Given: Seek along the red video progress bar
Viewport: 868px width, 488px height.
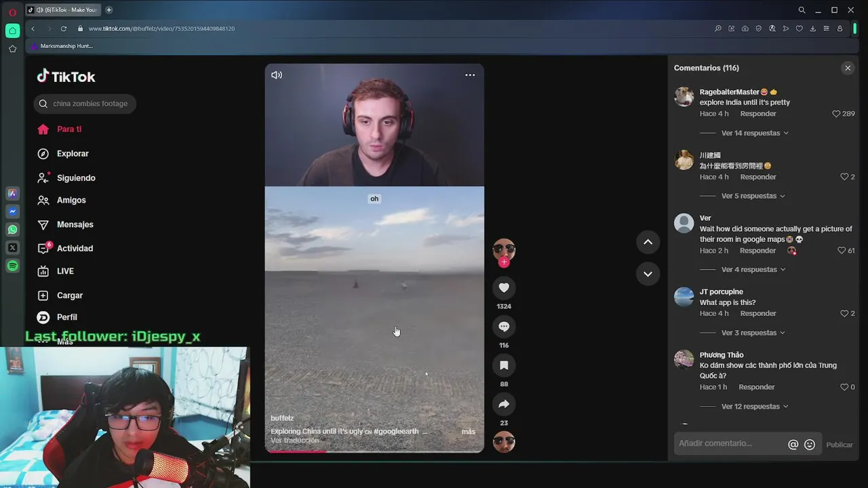Looking at the screenshot, I should (x=374, y=451).
